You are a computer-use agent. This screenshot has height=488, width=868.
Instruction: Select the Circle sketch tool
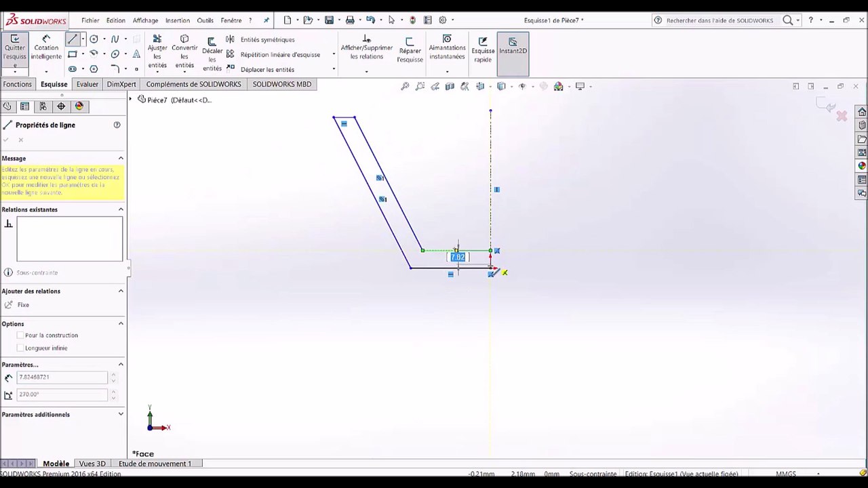(94, 39)
